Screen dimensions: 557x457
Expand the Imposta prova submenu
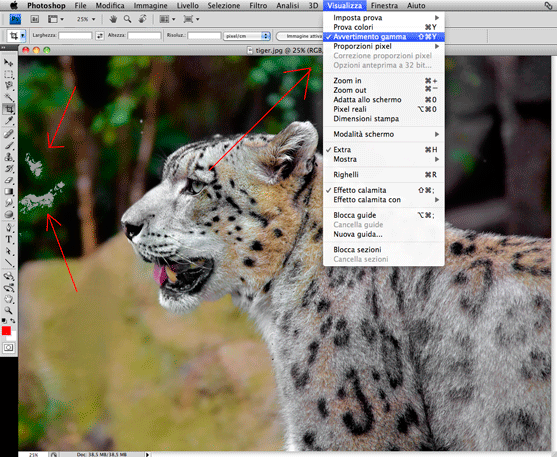384,17
